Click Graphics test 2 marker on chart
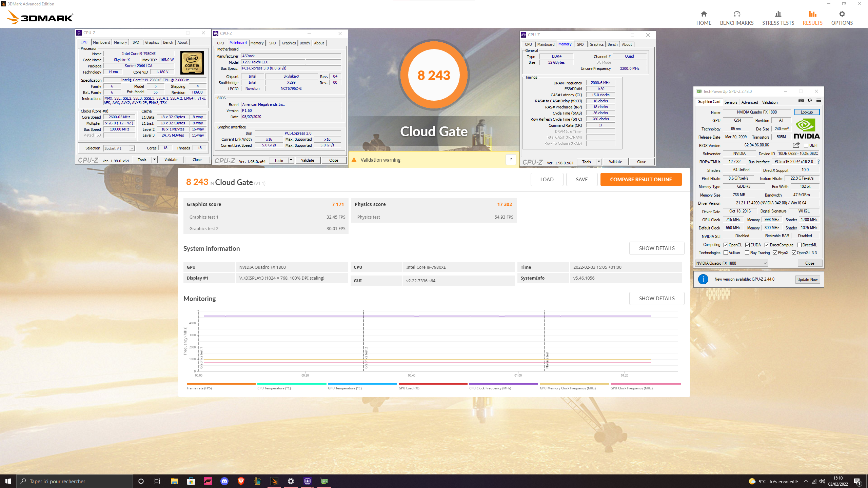 tap(366, 358)
